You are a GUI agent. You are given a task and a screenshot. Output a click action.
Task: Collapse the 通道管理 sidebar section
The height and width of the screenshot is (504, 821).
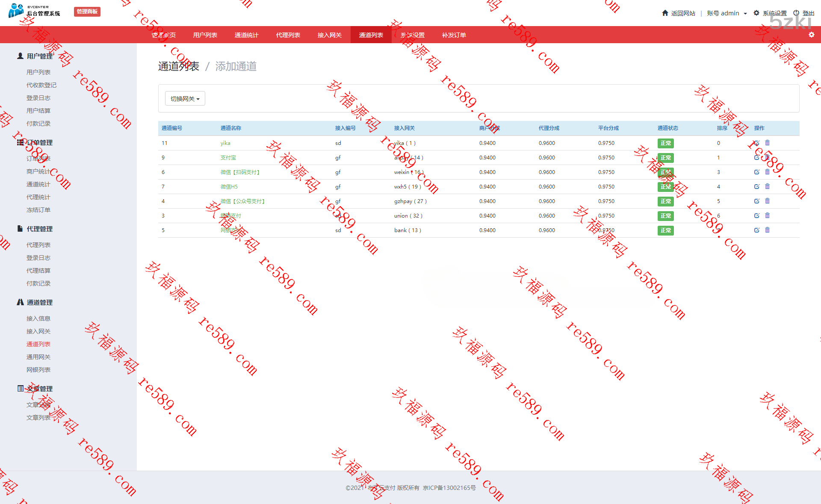tap(39, 302)
